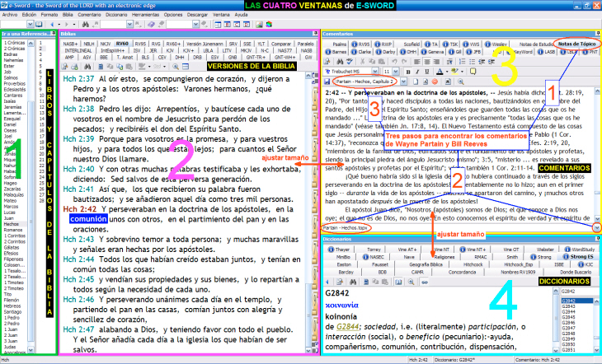Click the main toolbar binoculars search icon
602x364 pixels.
pyautogui.click(x=86, y=24)
